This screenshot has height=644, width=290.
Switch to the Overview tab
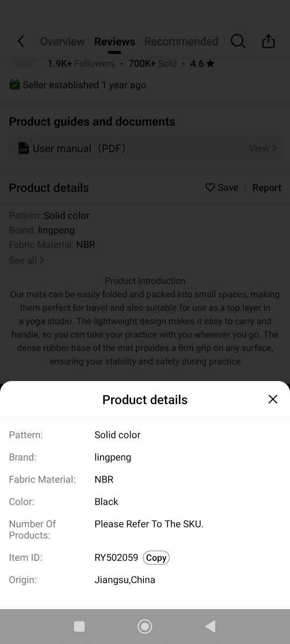(62, 41)
